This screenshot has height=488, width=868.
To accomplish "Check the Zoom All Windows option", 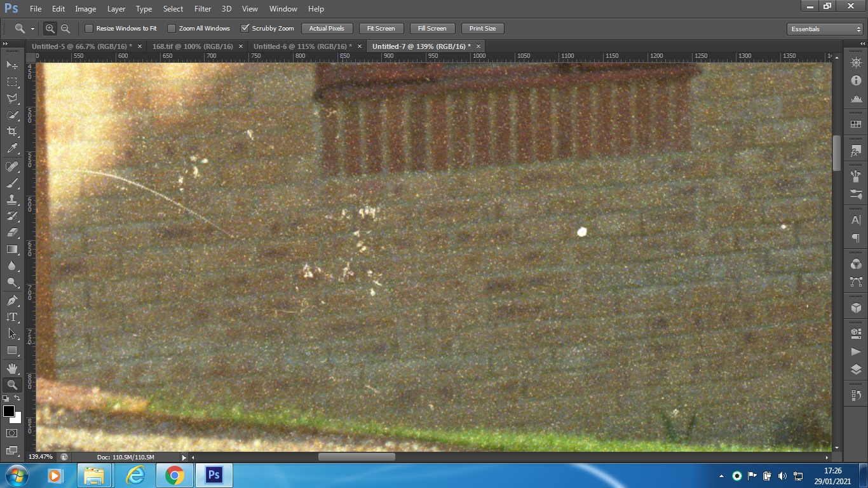I will pyautogui.click(x=172, y=29).
